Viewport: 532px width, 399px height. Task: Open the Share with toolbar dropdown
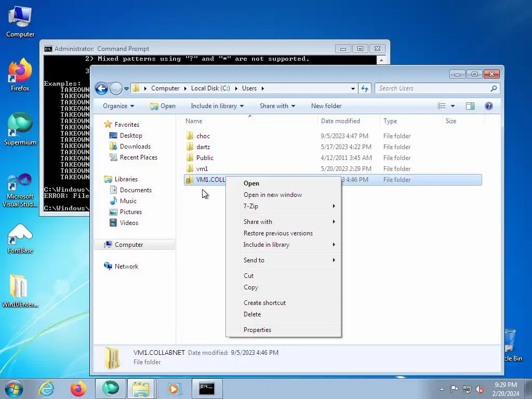coord(277,106)
